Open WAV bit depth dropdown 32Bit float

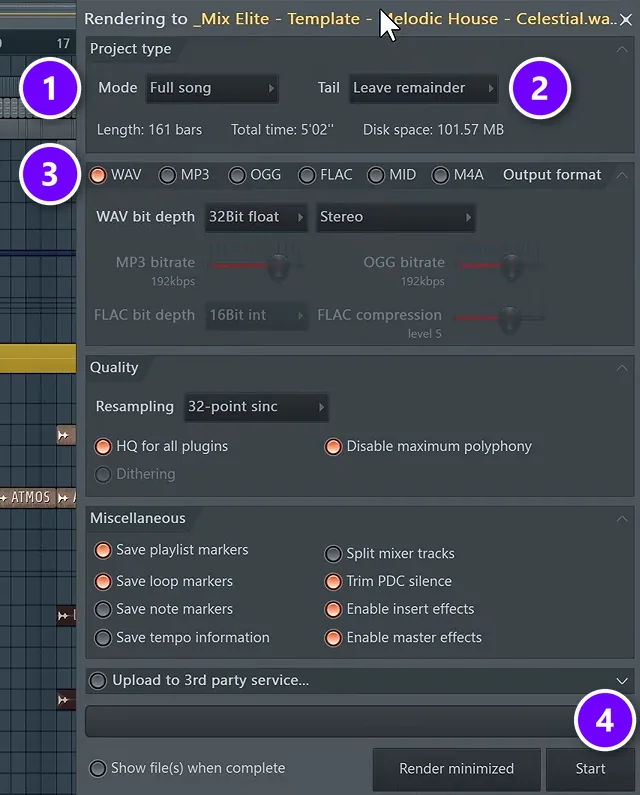pos(256,218)
